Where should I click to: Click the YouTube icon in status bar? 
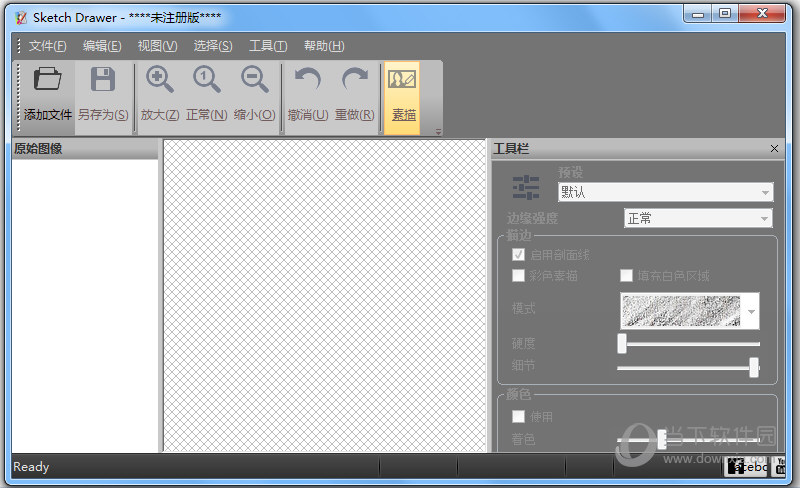tap(780, 467)
